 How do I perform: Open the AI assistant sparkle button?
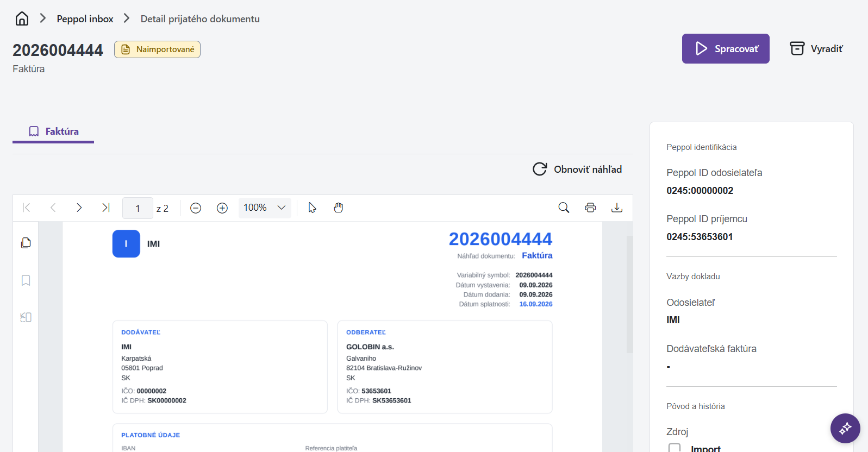tap(845, 429)
